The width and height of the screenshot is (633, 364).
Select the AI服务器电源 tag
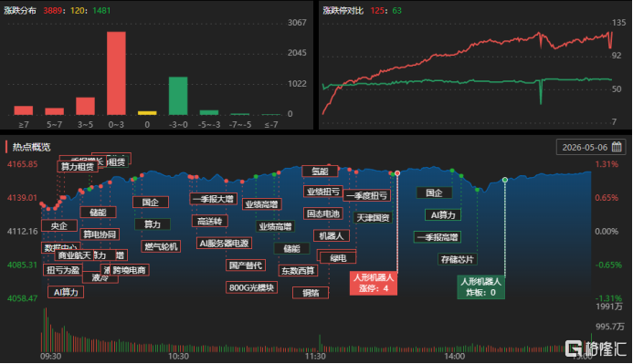point(224,243)
